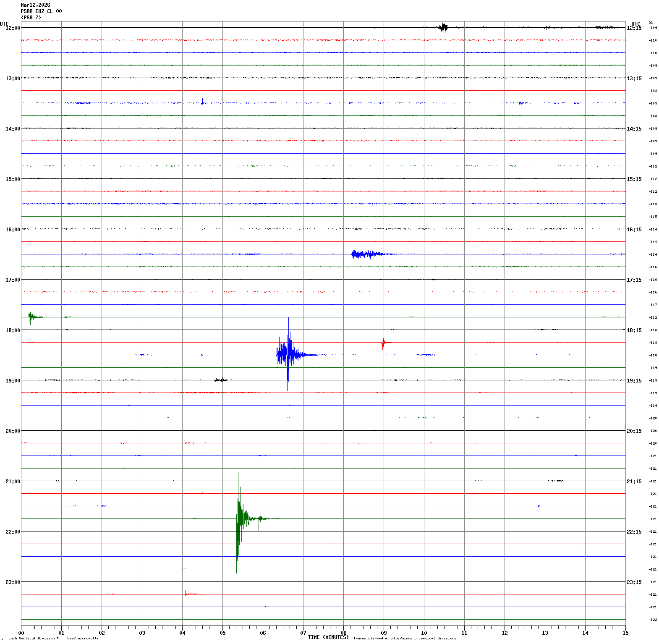Click the 07 minute tick on bottom axis
This screenshot has width=659, height=644.
(303, 633)
